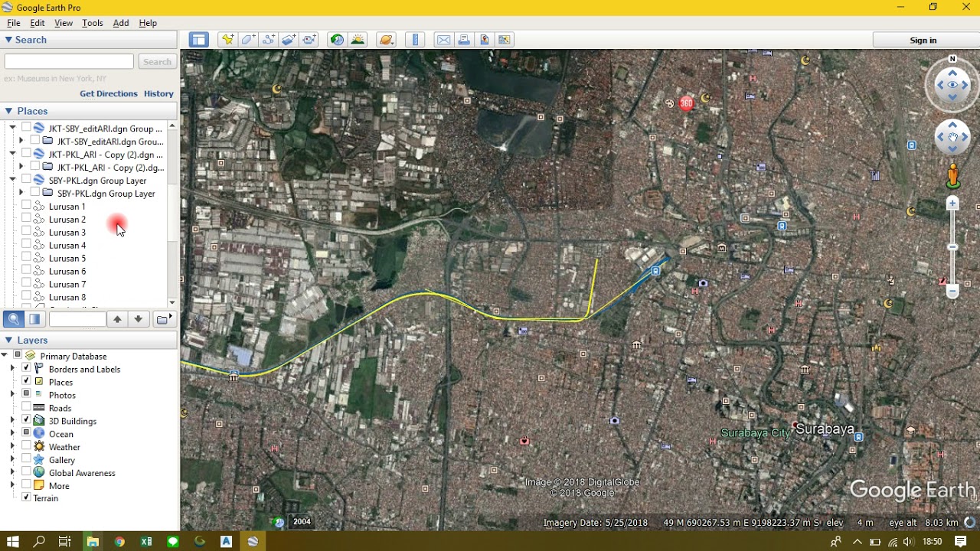Click the Search button

click(x=157, y=62)
